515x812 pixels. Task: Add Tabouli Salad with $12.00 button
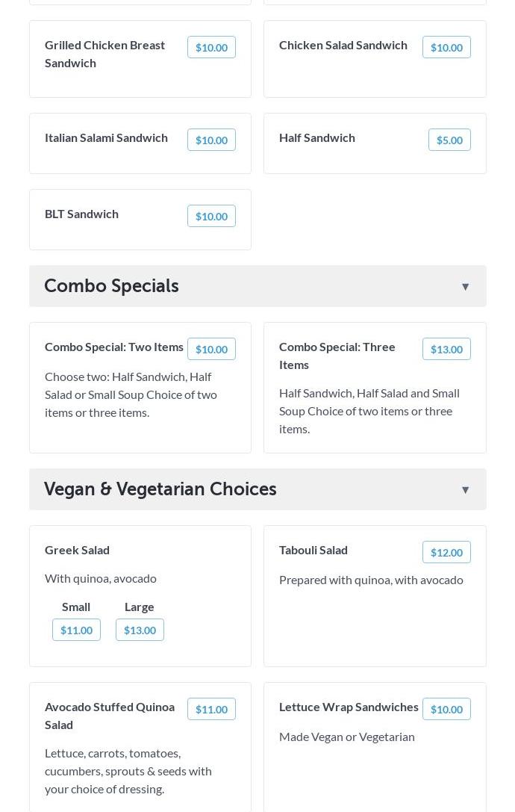[x=446, y=552]
